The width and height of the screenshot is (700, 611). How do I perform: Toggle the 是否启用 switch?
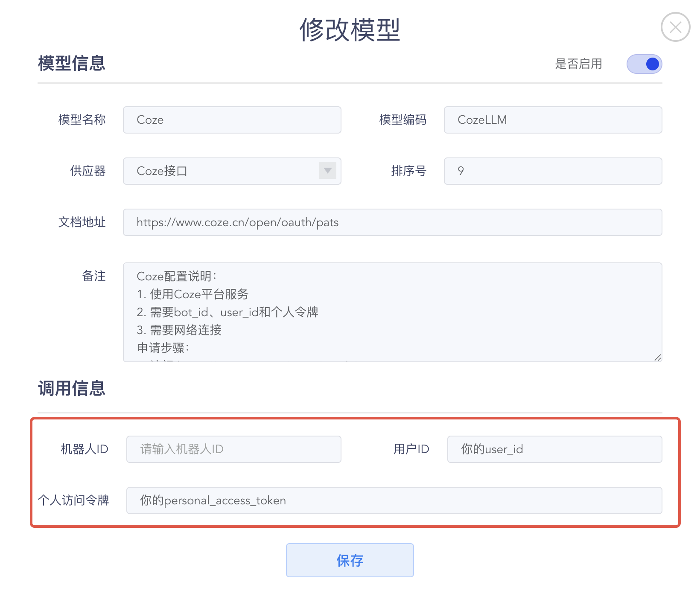click(x=644, y=64)
